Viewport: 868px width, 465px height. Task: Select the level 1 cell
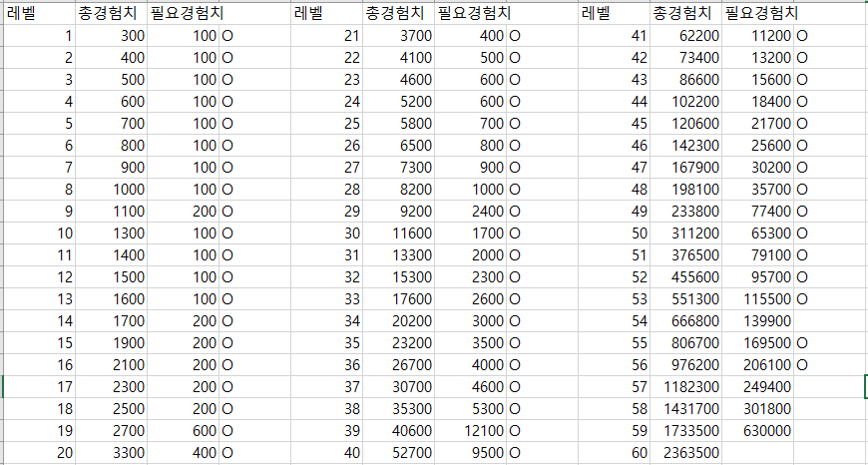39,36
